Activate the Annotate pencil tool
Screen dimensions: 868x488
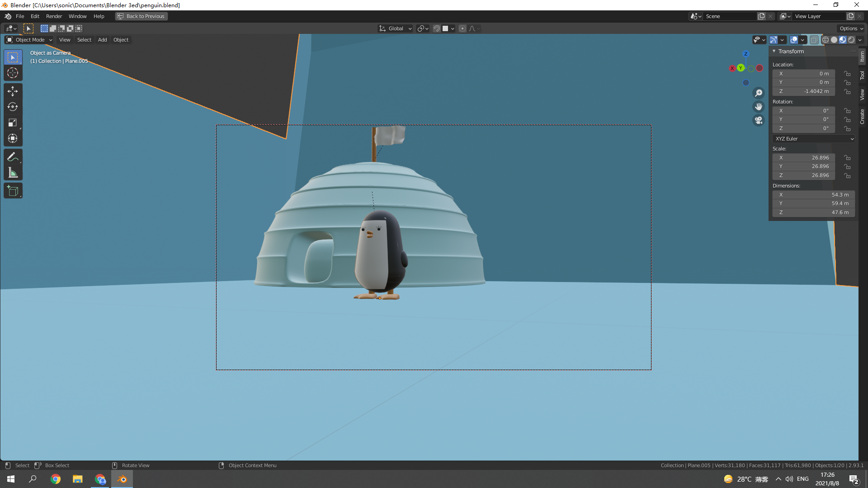point(13,157)
